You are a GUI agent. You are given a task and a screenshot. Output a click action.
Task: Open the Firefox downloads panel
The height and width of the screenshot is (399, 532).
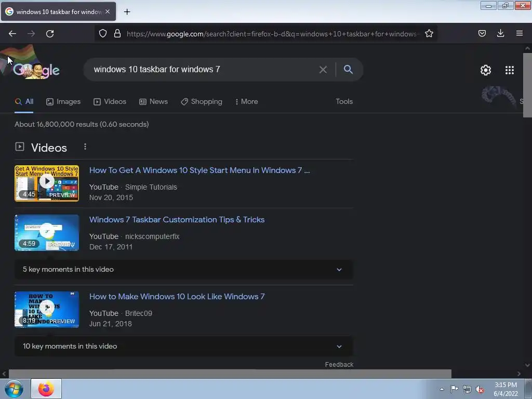click(500, 33)
